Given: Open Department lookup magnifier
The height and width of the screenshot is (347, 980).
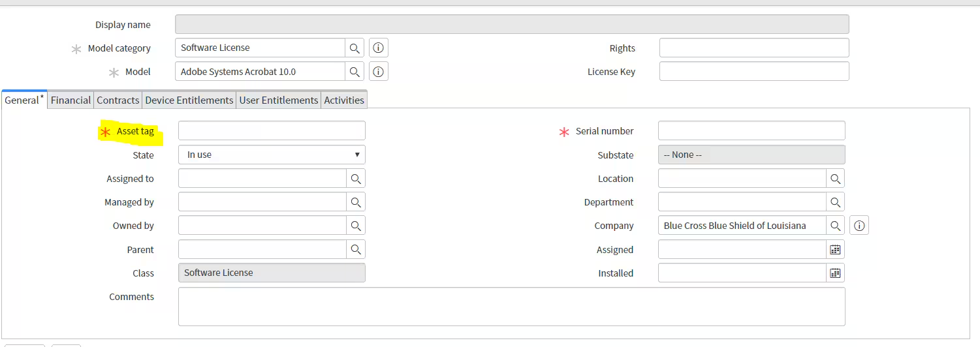Looking at the screenshot, I should pos(836,202).
